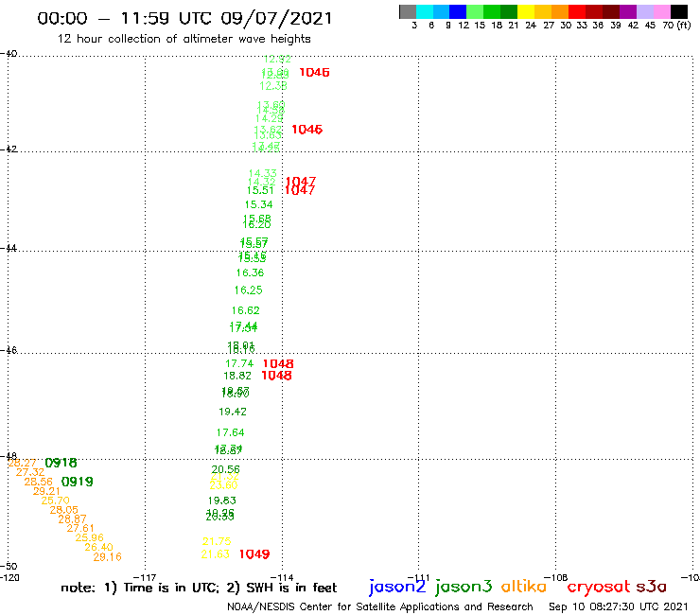Click wave height value 18.82
Image resolution: width=700 pixels, height=615 pixels.
tap(237, 376)
